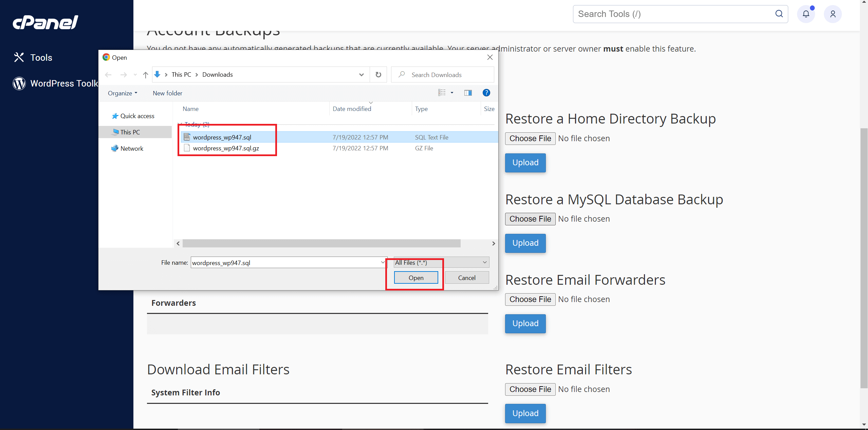This screenshot has width=868, height=430.
Task: Go up one folder level
Action: point(146,75)
